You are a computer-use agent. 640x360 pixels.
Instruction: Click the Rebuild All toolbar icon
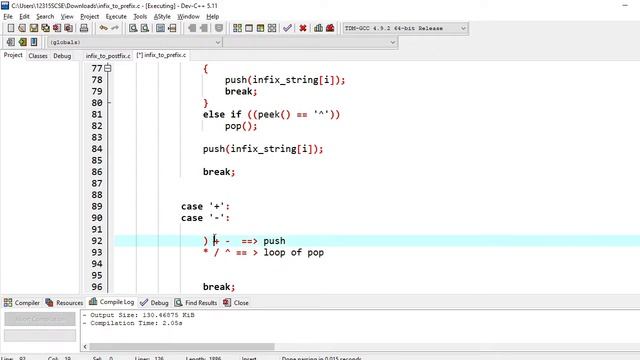click(272, 28)
